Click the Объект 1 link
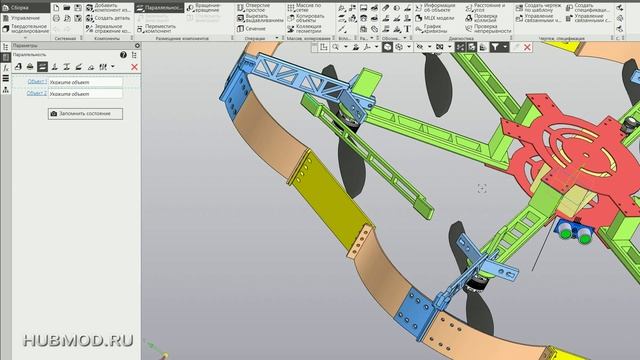 coord(37,82)
